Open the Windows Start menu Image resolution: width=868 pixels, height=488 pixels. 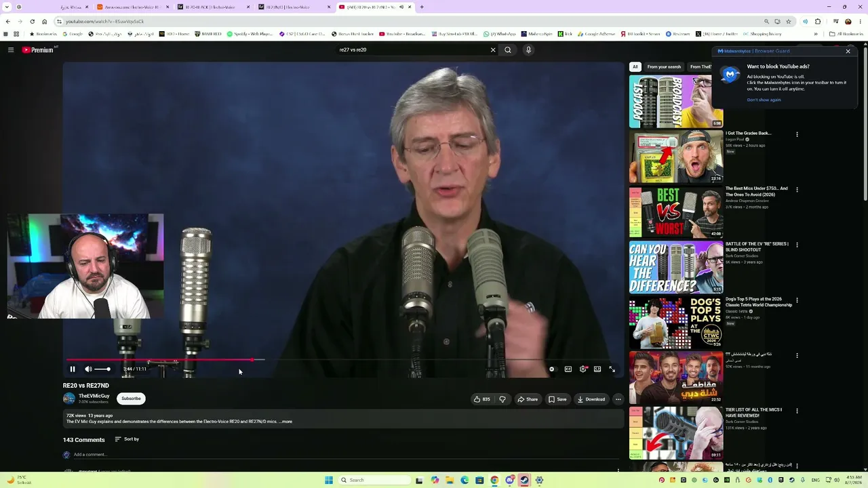(329, 480)
